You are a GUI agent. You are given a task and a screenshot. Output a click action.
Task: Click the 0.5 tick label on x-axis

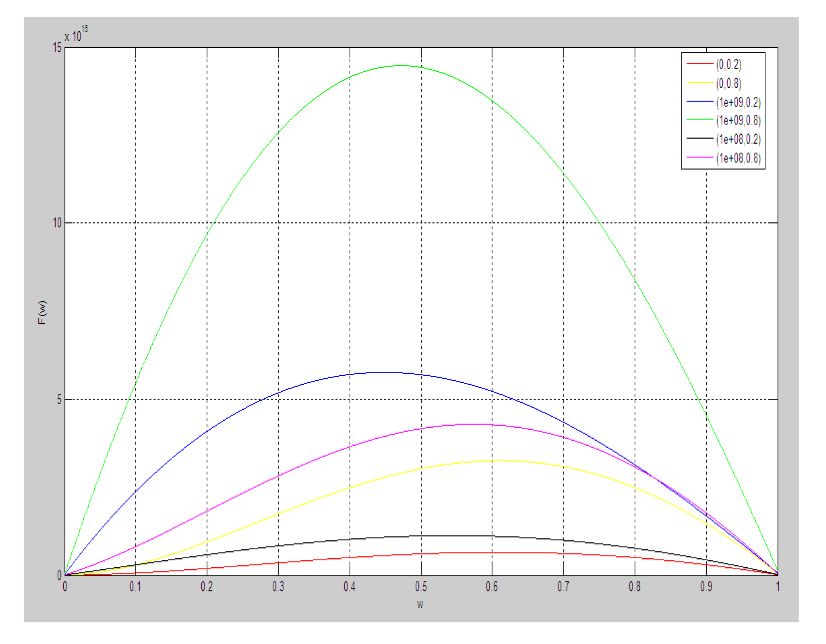[x=421, y=587]
